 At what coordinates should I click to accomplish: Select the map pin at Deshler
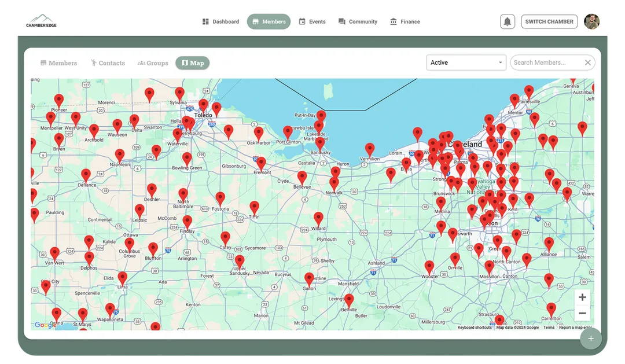[152, 190]
